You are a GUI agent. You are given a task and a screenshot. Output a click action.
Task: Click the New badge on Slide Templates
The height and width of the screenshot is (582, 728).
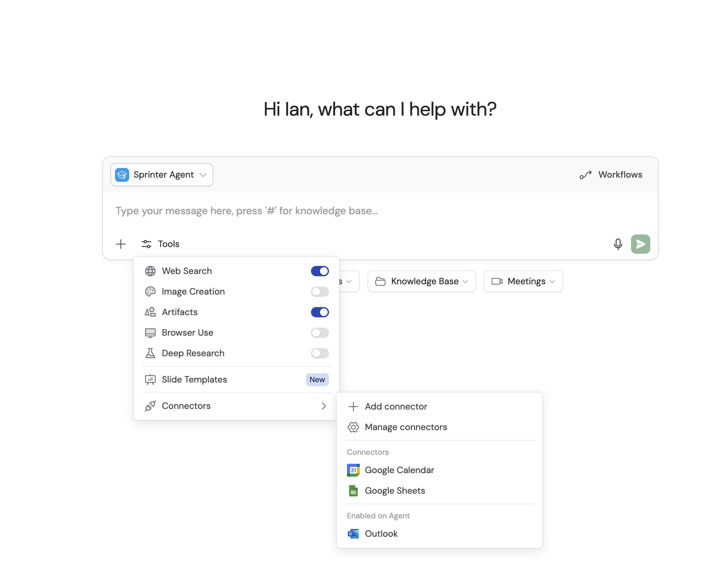click(317, 379)
